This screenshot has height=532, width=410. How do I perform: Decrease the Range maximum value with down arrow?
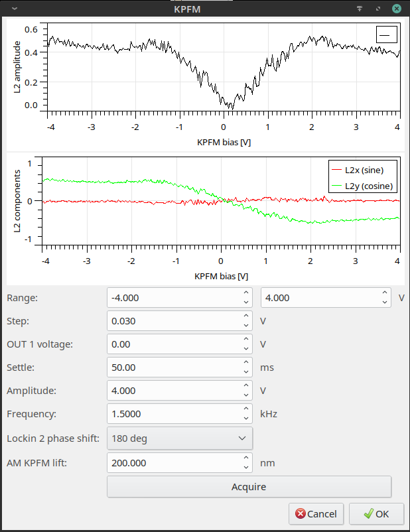pyautogui.click(x=385, y=302)
